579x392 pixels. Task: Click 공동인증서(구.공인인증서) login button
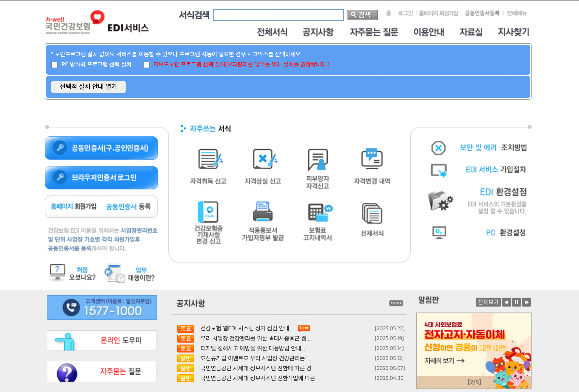(101, 148)
